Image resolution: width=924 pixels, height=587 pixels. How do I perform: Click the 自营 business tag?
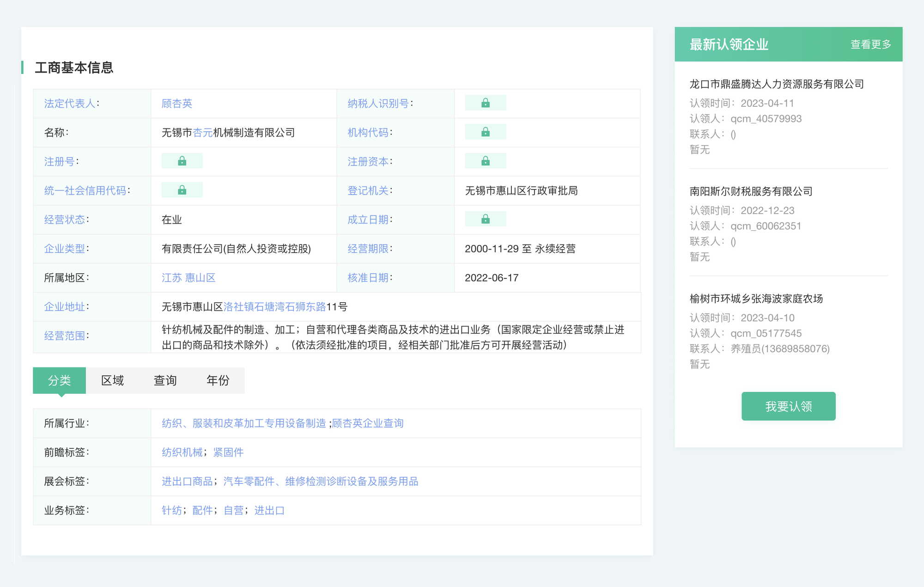point(234,511)
